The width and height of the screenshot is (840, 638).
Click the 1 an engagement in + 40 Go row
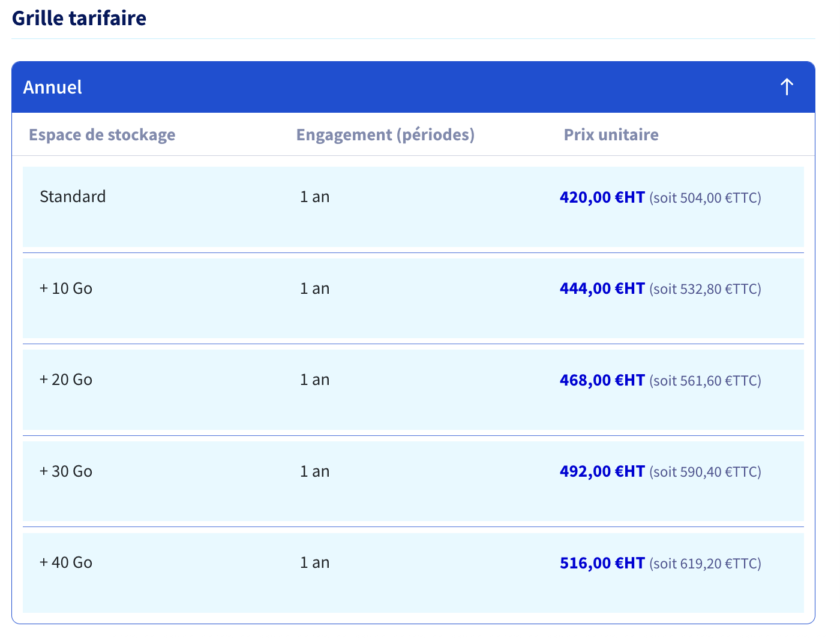[315, 562]
